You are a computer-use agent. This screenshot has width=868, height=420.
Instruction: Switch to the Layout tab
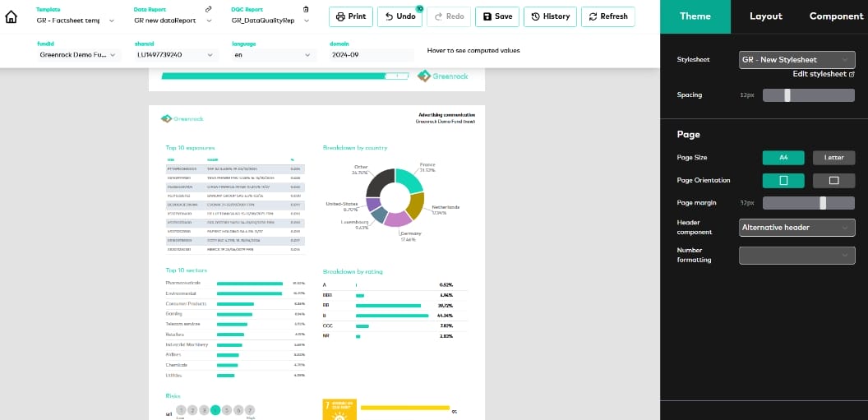click(765, 16)
